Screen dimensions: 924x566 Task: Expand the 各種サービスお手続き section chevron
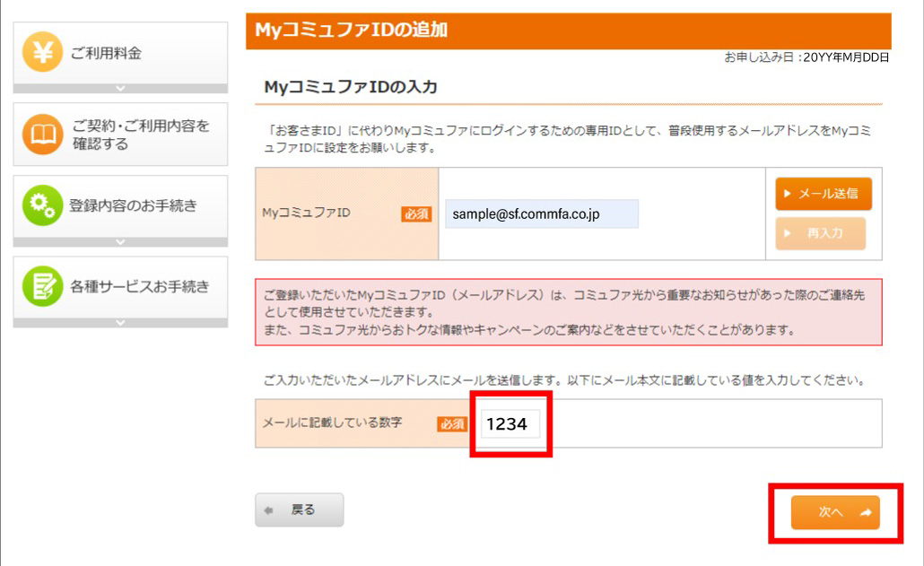(120, 322)
